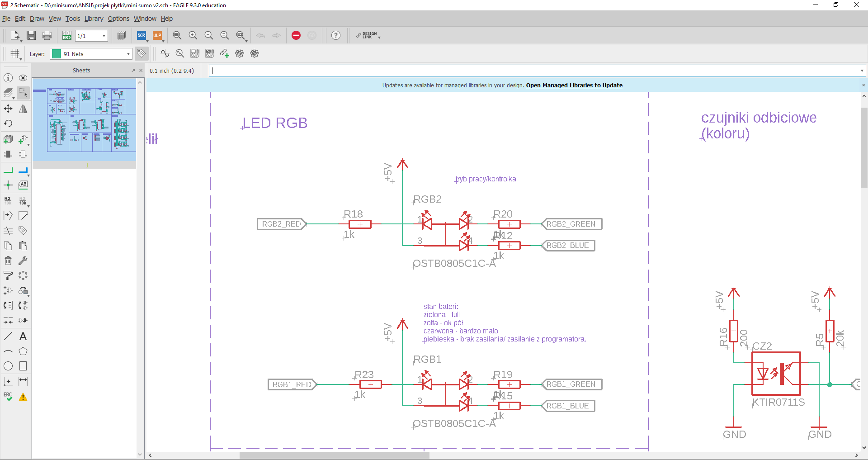Screen dimensions: 868x460
Task: Click the Show (eye) tool
Action: [23, 78]
